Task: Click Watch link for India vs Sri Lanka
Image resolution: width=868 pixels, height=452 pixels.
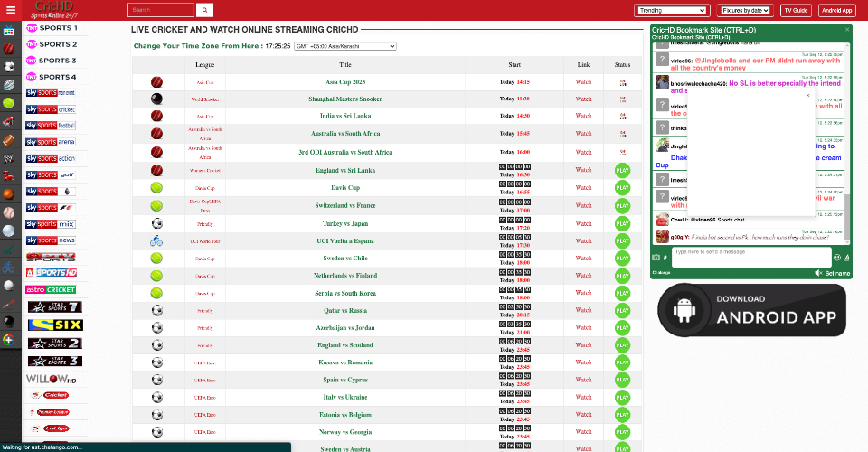Action: tap(583, 116)
